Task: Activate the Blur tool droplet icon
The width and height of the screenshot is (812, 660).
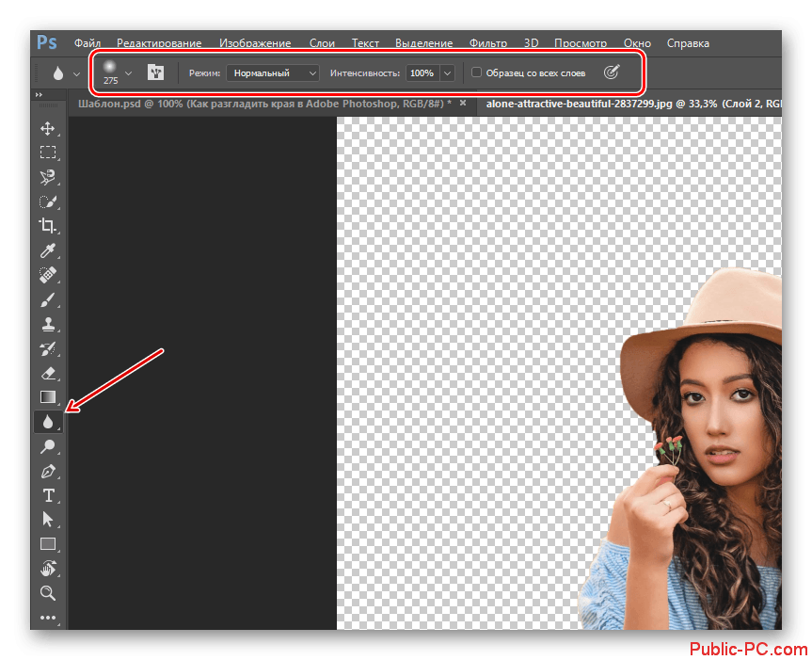Action: (x=47, y=422)
